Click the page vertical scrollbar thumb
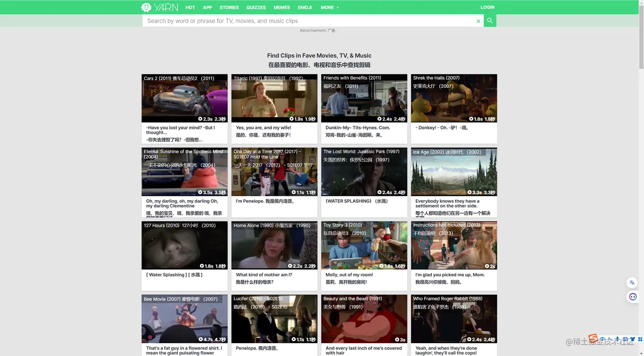 tap(641, 36)
